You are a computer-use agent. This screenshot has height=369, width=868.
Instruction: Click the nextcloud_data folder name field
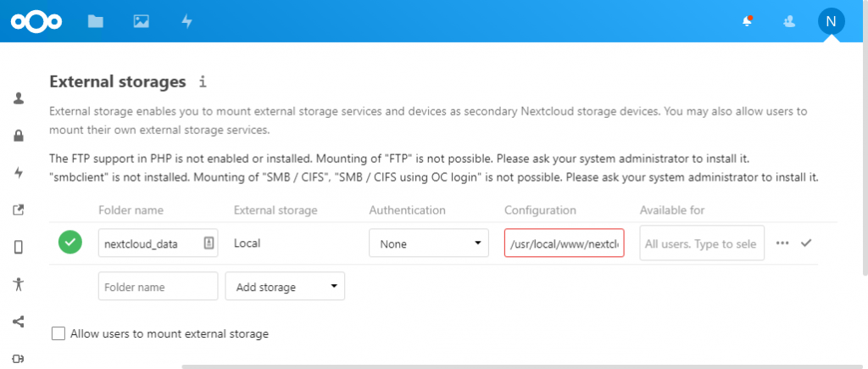(158, 243)
